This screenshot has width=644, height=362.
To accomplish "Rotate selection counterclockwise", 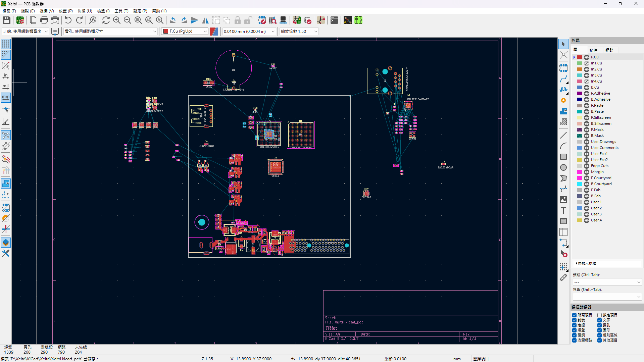I will pyautogui.click(x=173, y=20).
